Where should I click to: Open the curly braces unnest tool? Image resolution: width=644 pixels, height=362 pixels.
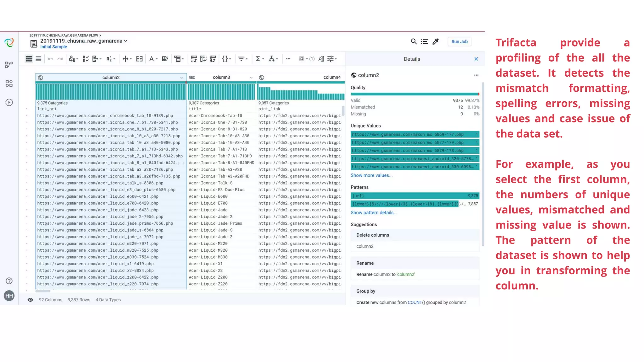[x=226, y=59]
